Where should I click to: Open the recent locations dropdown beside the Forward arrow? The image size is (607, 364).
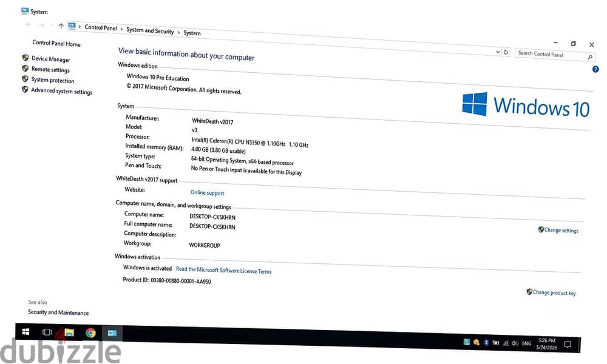(52, 25)
